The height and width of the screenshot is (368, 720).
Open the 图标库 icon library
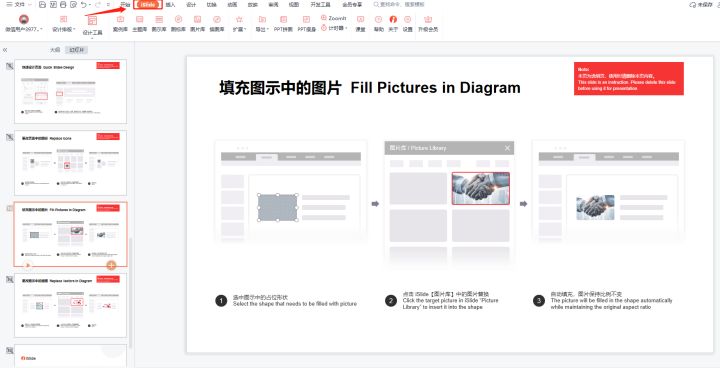point(178,23)
